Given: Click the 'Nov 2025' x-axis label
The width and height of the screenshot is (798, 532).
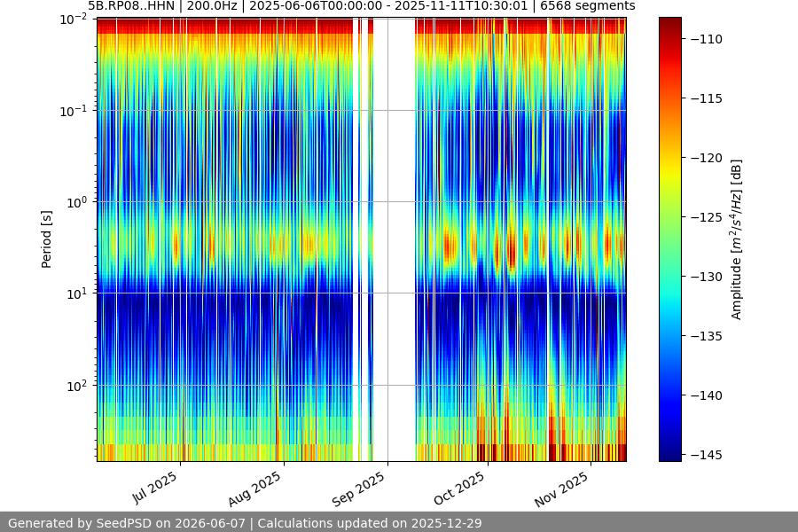Looking at the screenshot, I should pos(561,489).
